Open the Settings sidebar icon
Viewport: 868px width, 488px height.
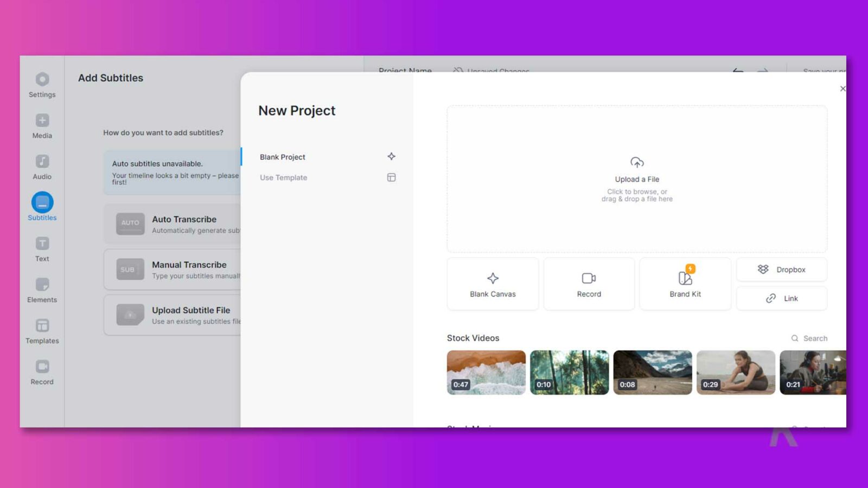(x=42, y=80)
